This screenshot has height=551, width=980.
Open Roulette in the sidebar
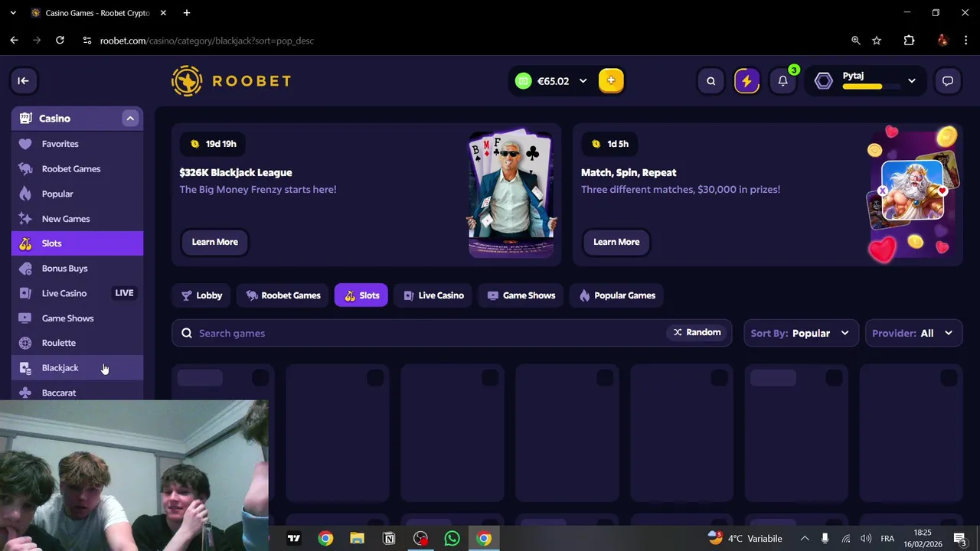(77, 343)
